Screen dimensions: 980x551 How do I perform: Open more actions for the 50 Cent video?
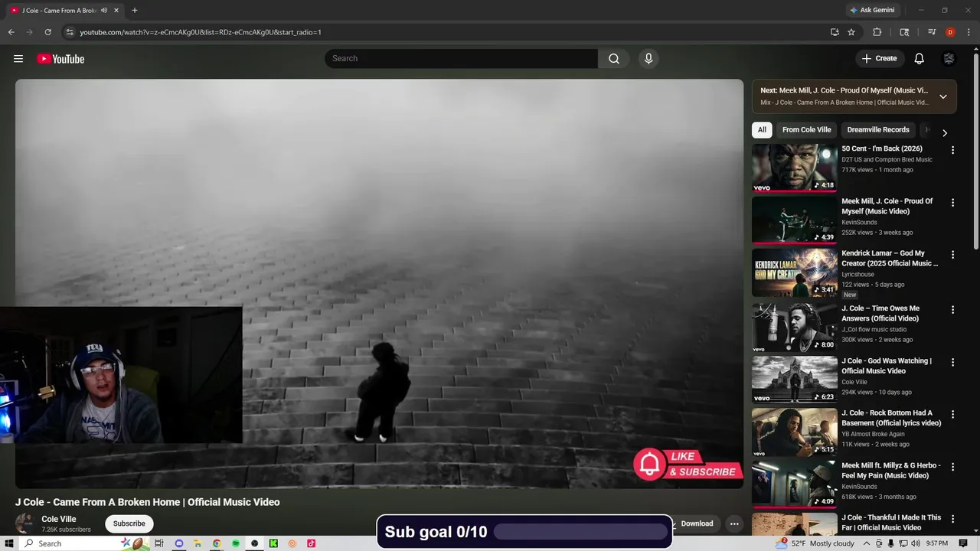click(x=953, y=150)
